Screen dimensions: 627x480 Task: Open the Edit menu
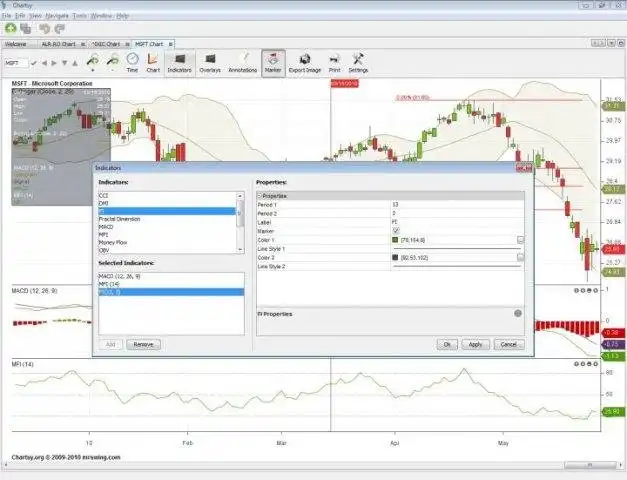tap(20, 16)
